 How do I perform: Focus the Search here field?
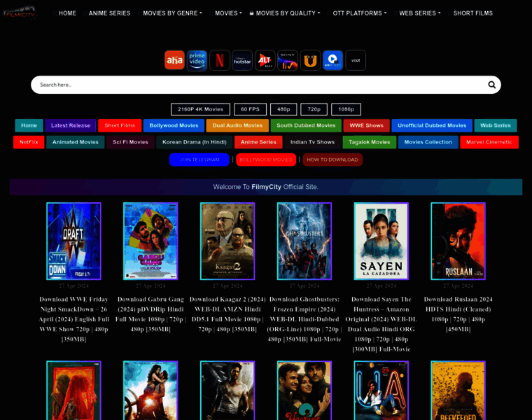click(x=266, y=85)
